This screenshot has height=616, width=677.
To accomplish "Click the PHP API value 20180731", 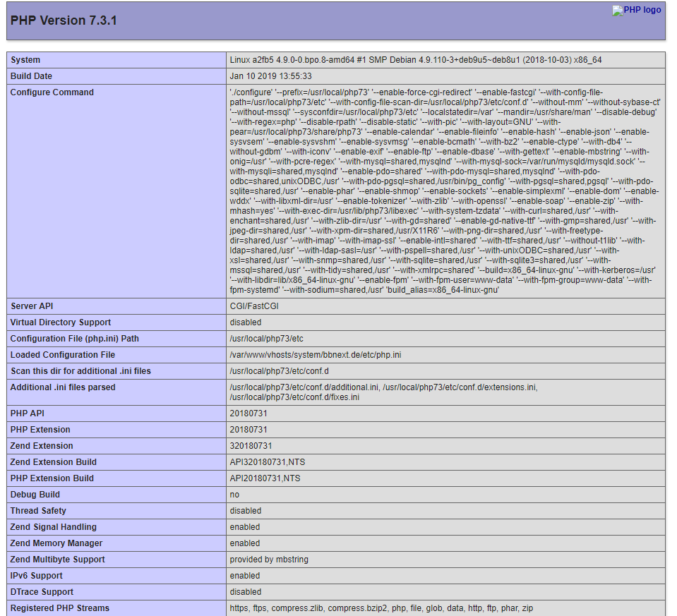I will pos(248,413).
